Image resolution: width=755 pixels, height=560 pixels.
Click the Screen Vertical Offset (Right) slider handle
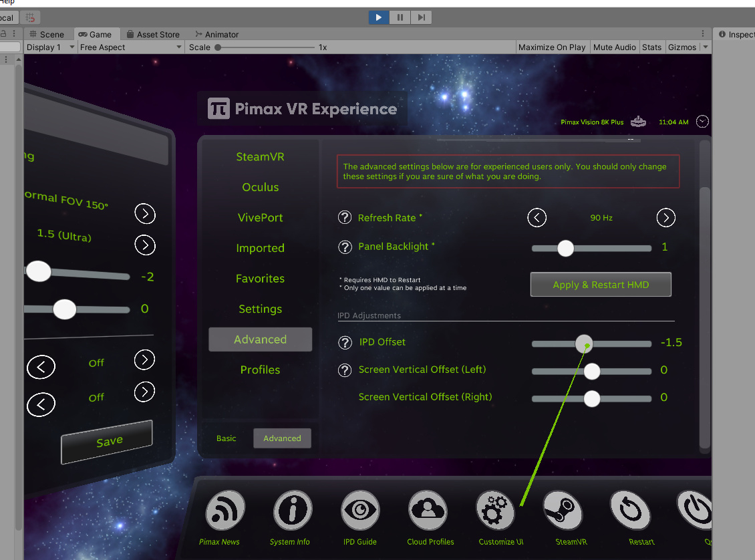592,399
